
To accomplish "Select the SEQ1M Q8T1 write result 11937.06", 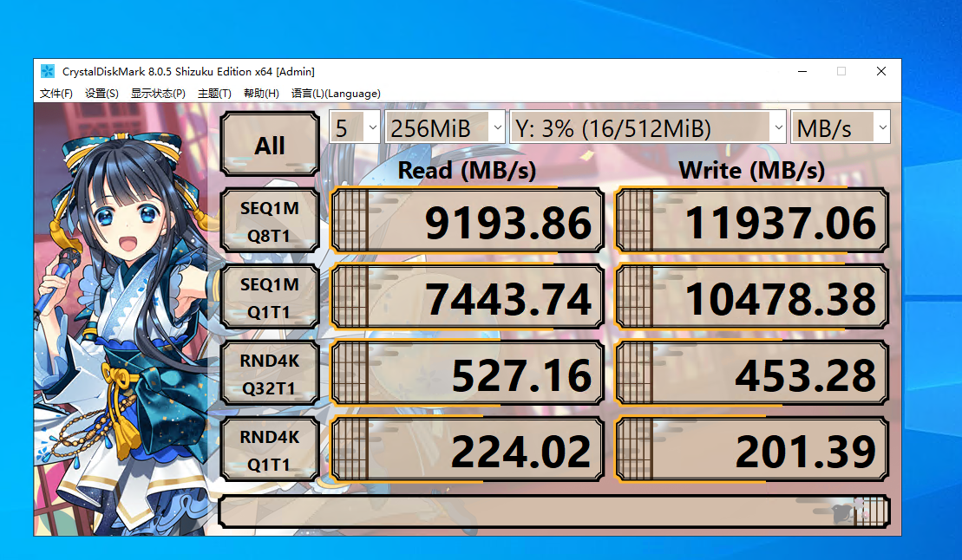I will pyautogui.click(x=752, y=221).
